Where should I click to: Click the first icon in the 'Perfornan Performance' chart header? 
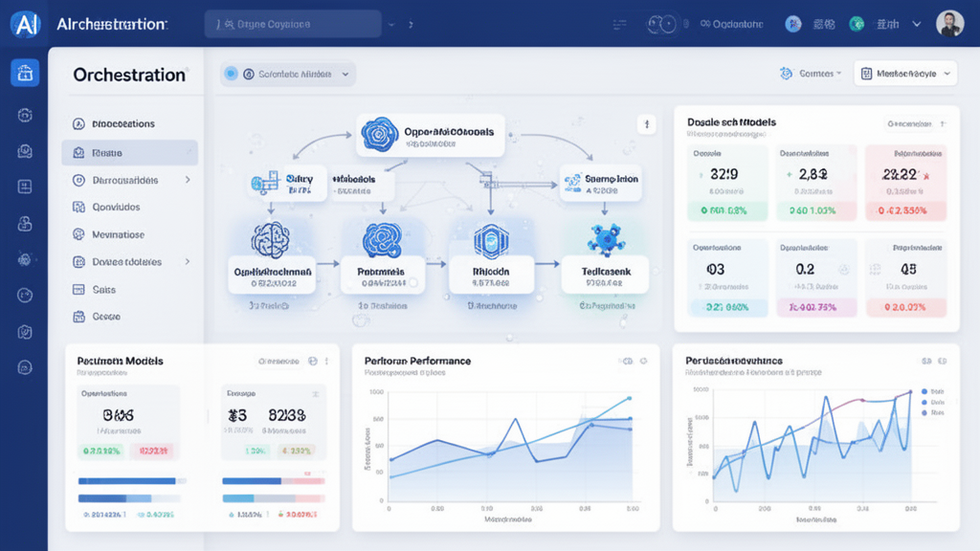(628, 361)
